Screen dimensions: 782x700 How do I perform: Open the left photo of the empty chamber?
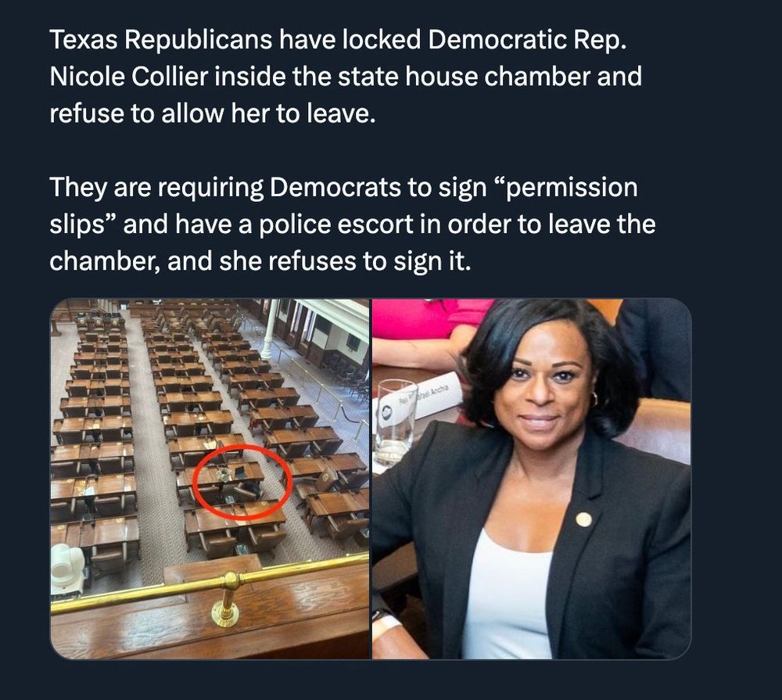(x=210, y=479)
